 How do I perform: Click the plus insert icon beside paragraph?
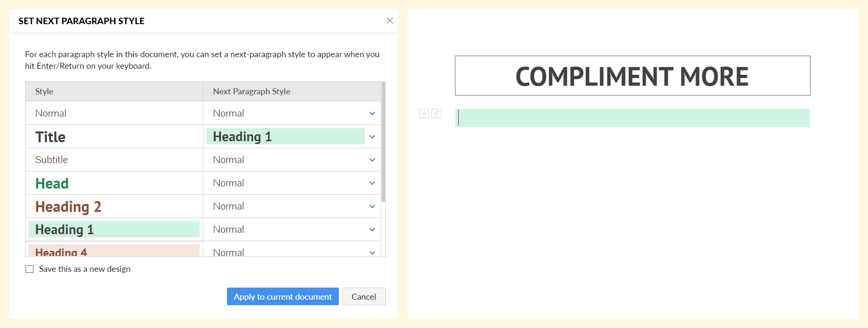pos(424,114)
